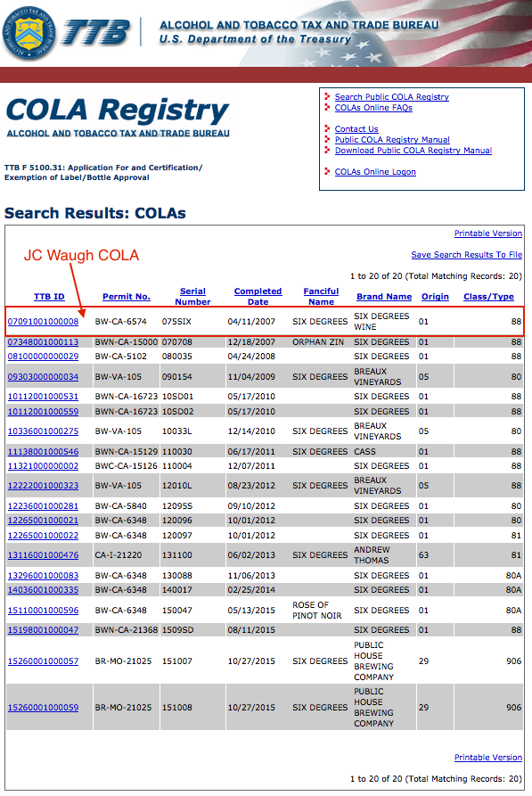532x796 pixels.
Task: Select permit number CA-I-21220 cell
Action: (119, 554)
